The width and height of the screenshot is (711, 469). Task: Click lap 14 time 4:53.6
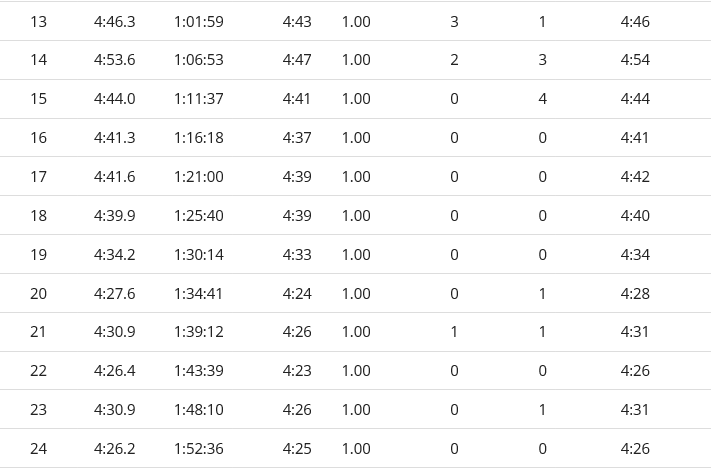[x=114, y=60]
